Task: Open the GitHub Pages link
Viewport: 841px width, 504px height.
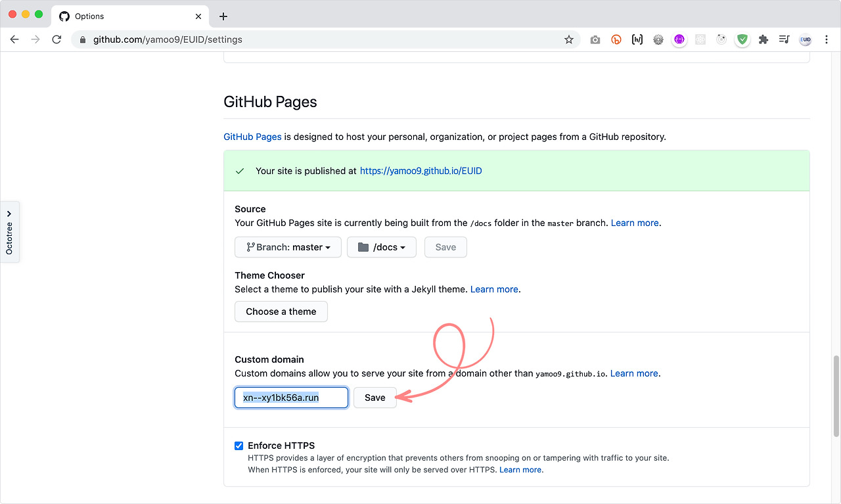Action: tap(252, 137)
